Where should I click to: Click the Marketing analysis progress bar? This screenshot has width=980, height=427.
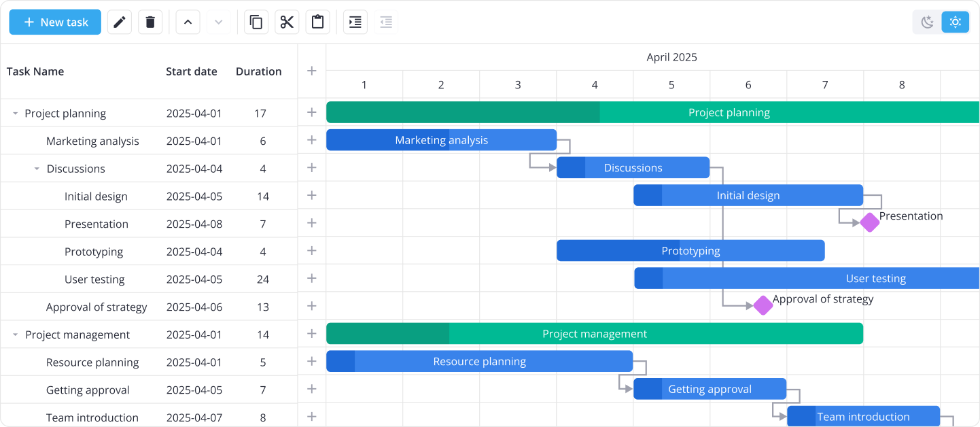tap(441, 140)
